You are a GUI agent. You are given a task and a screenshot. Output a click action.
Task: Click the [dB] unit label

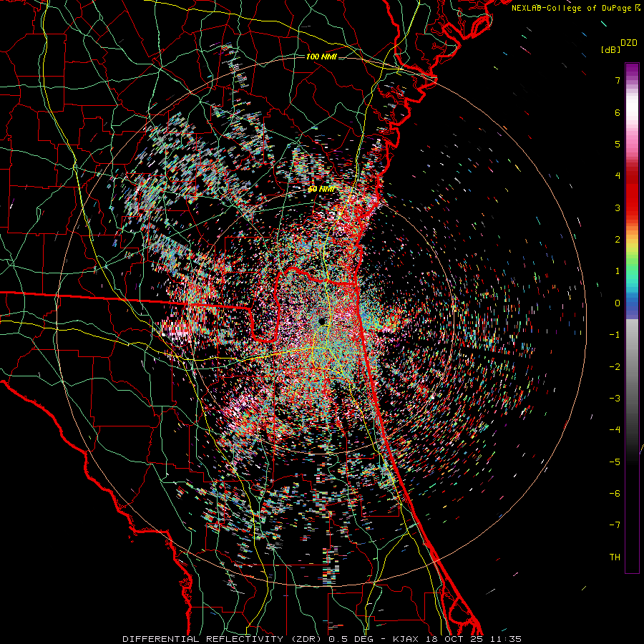point(610,50)
